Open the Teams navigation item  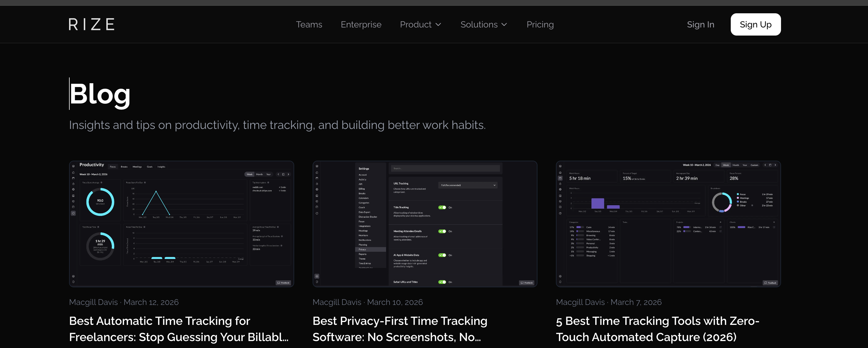pyautogui.click(x=309, y=24)
